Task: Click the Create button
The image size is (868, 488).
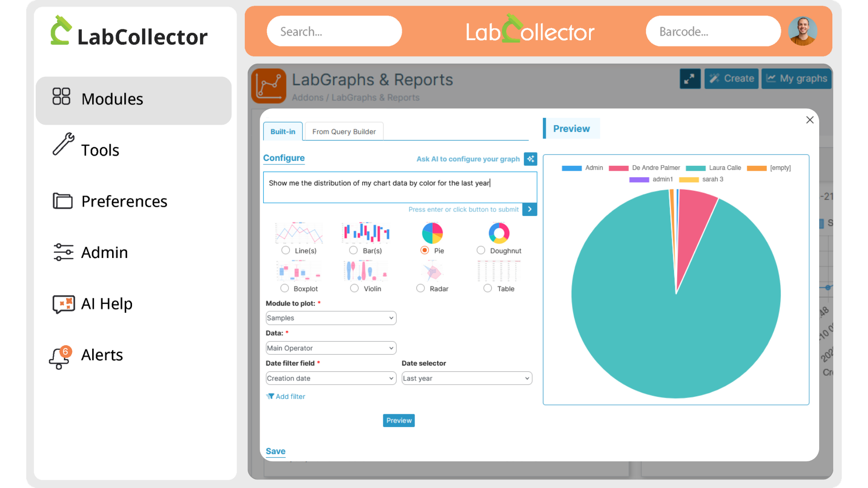Action: tap(731, 79)
